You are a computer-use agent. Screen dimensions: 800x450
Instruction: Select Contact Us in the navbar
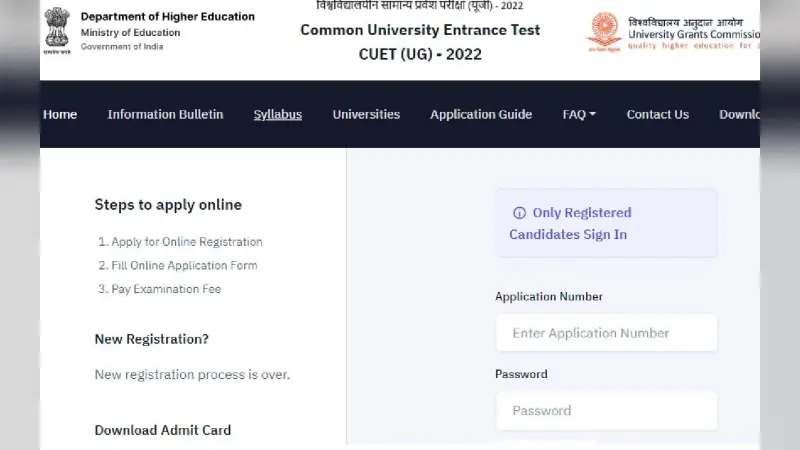click(658, 114)
